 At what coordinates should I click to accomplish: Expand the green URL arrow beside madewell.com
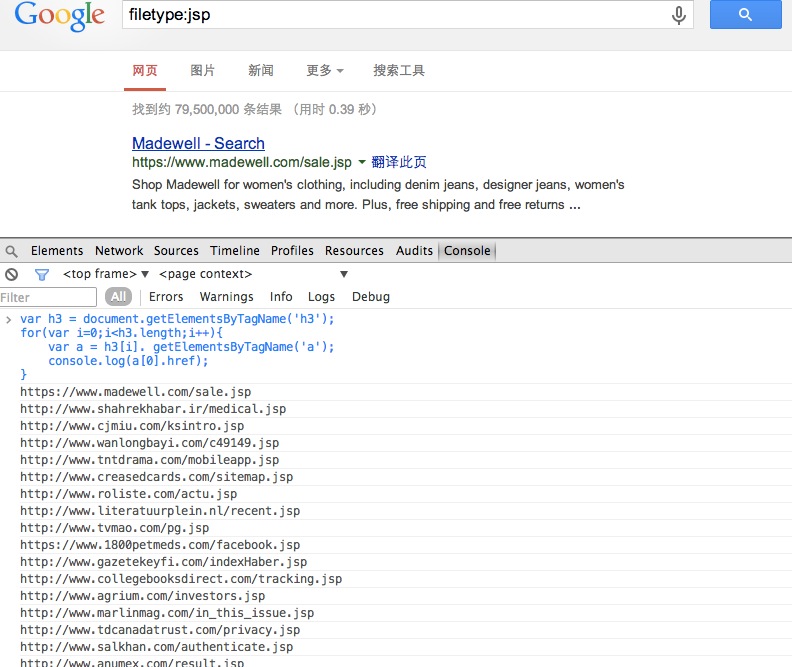point(362,162)
